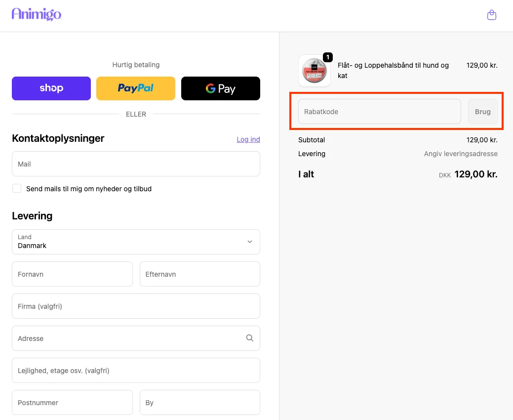This screenshot has height=420, width=513.
Task: Click the Firma (valgfri) field
Action: [136, 306]
